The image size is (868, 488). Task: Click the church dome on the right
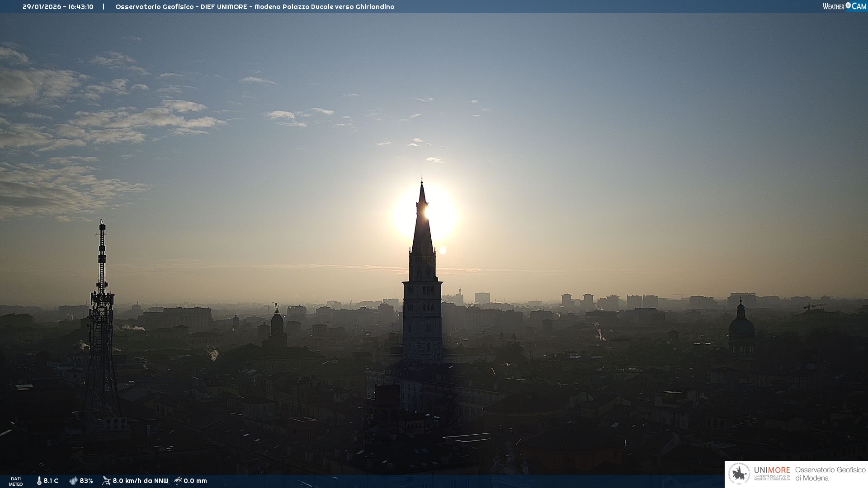pos(741,326)
